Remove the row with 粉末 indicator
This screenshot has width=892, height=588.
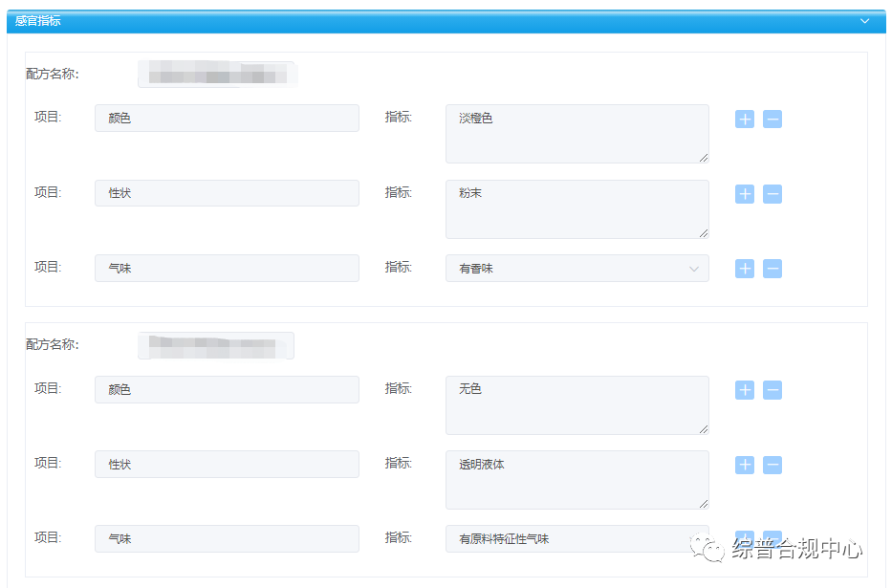[x=772, y=194]
